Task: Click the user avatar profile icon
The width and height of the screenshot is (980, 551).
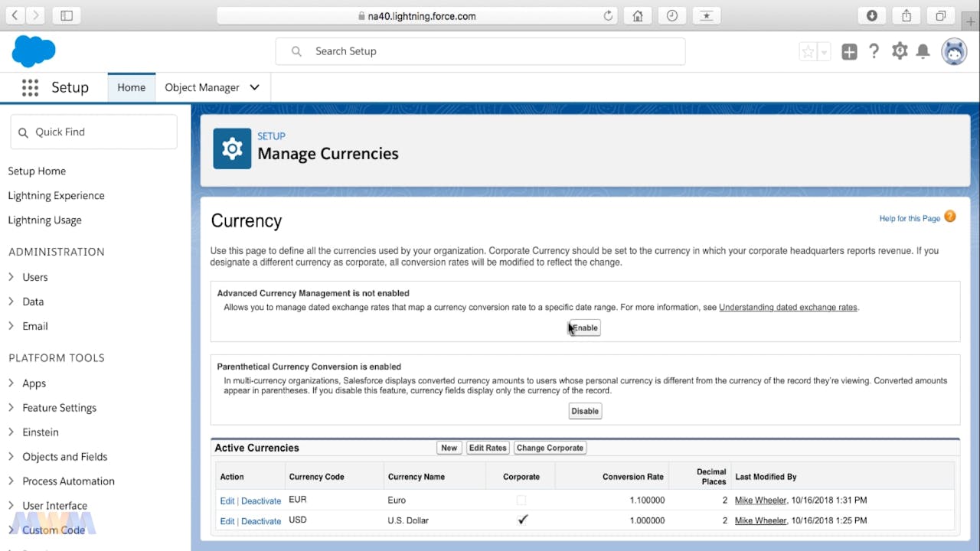Action: pos(954,51)
